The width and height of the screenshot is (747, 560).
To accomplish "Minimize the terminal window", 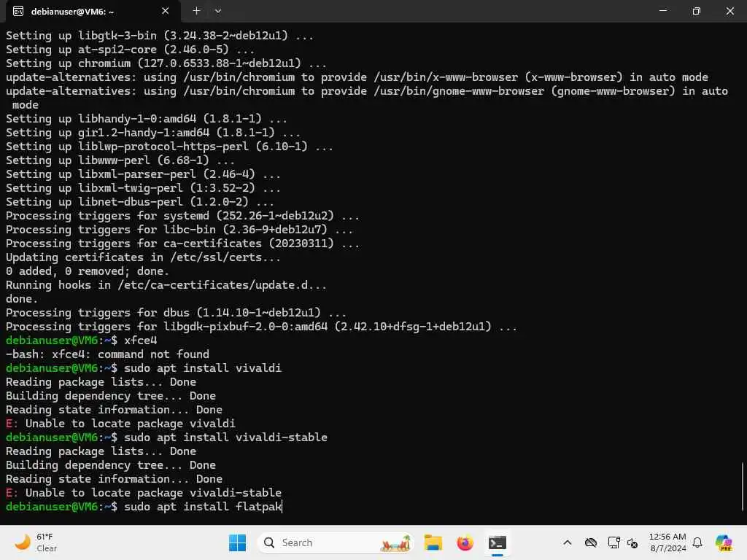I will (x=662, y=11).
